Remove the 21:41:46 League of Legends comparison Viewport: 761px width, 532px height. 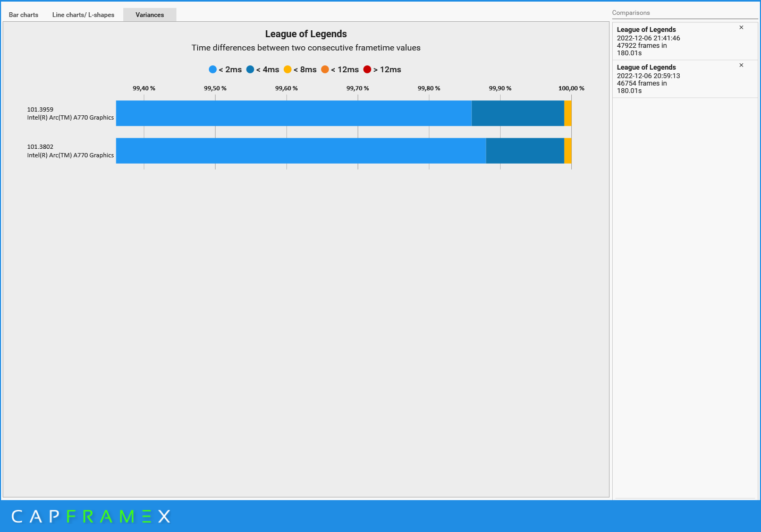[741, 28]
